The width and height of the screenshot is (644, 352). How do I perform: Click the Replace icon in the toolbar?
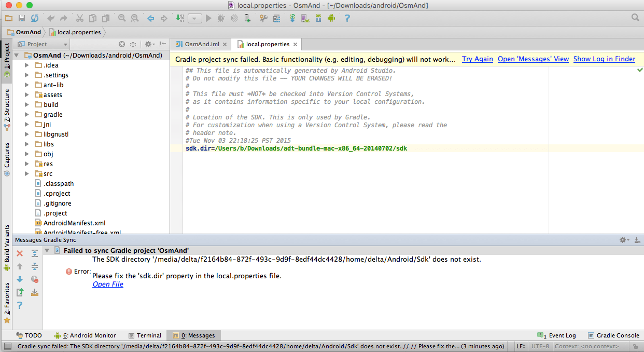point(134,18)
